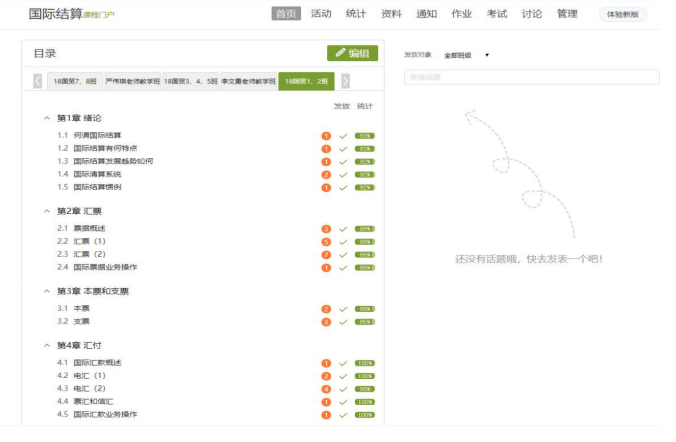Toggle the release checkmark for 1.2 国际结算有何特点
Screen dimensions: 676x442
coord(343,148)
